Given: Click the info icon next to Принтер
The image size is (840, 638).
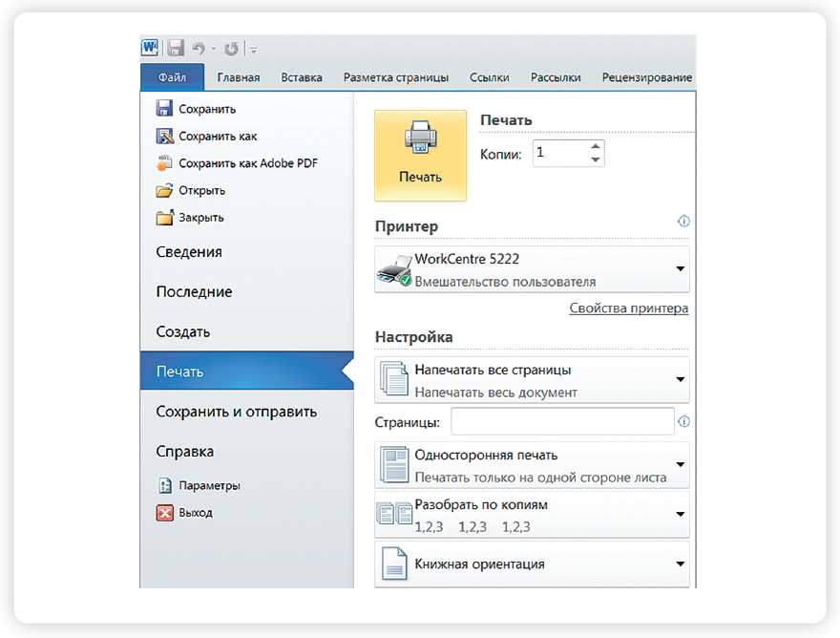Looking at the screenshot, I should tap(683, 221).
